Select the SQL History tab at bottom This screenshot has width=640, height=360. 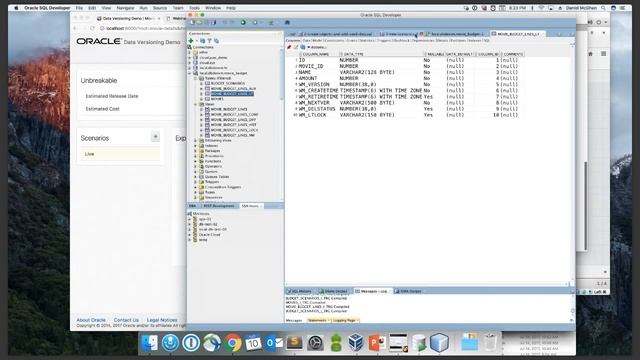(300, 291)
